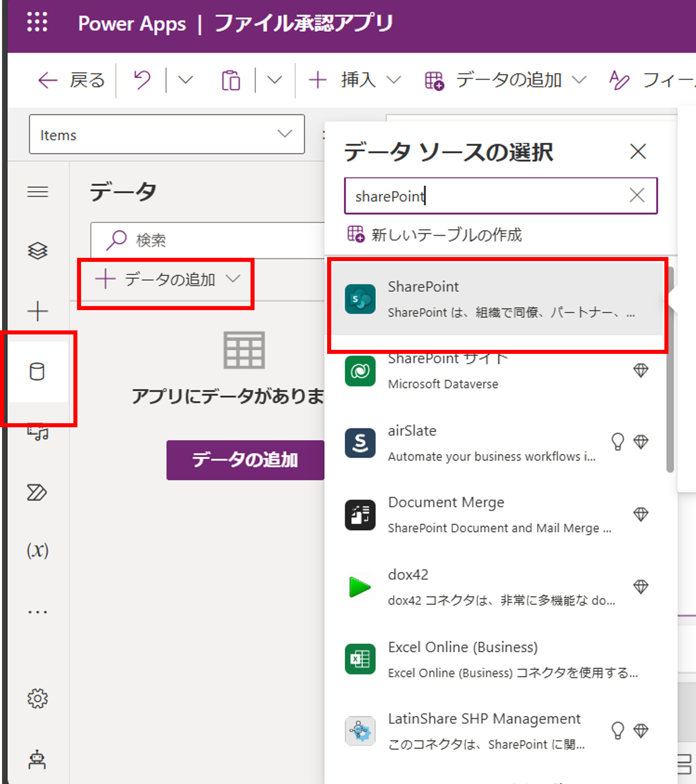Expand the +データの追加 dropdown in Data pane
This screenshot has height=784, width=696.
(x=167, y=280)
